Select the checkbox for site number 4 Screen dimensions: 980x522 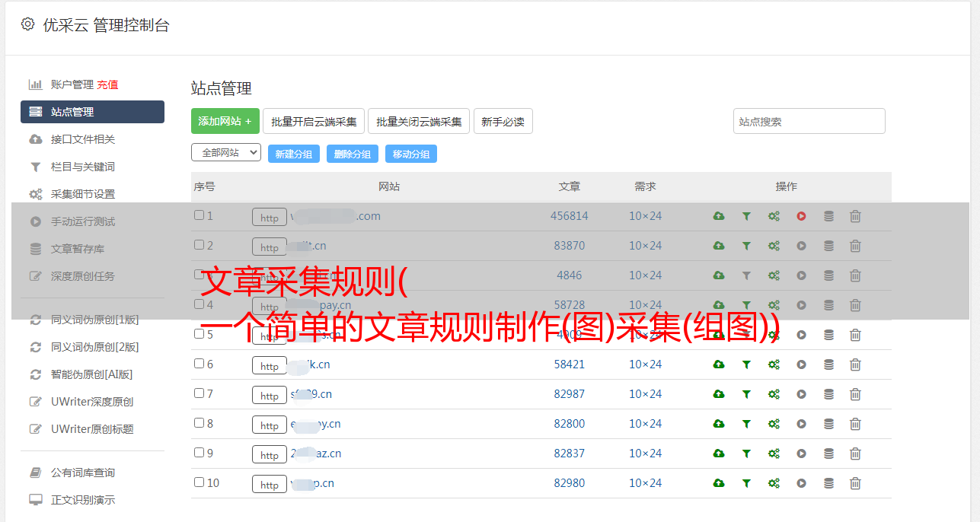click(199, 304)
